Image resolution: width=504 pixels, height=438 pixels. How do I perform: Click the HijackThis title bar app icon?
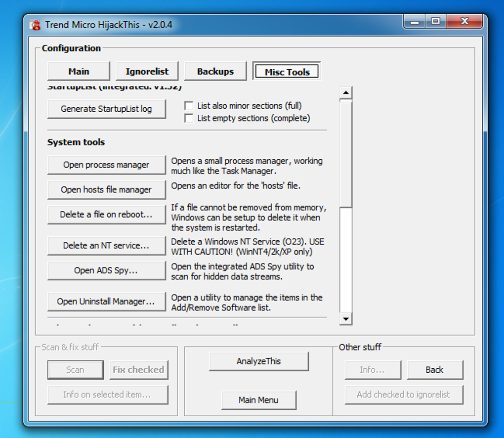[x=35, y=25]
